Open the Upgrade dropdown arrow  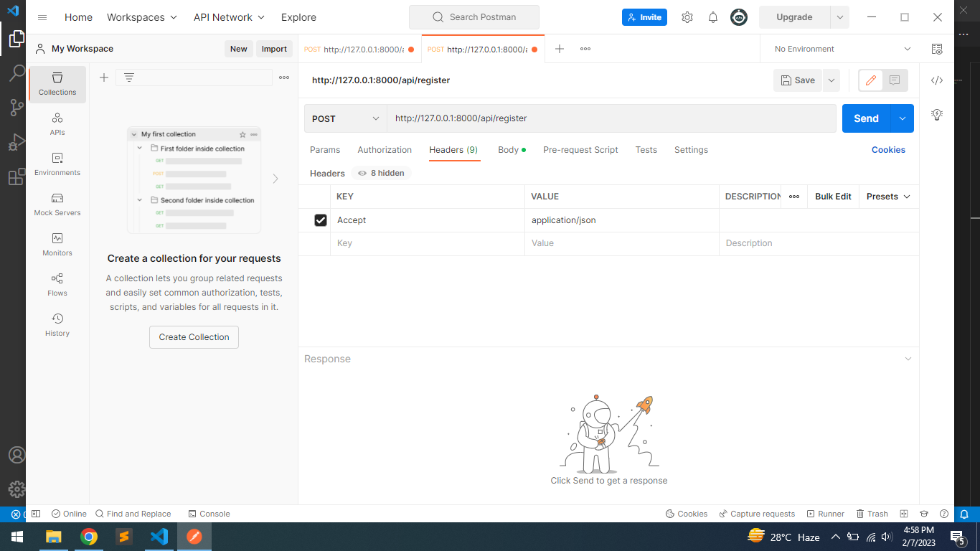839,17
